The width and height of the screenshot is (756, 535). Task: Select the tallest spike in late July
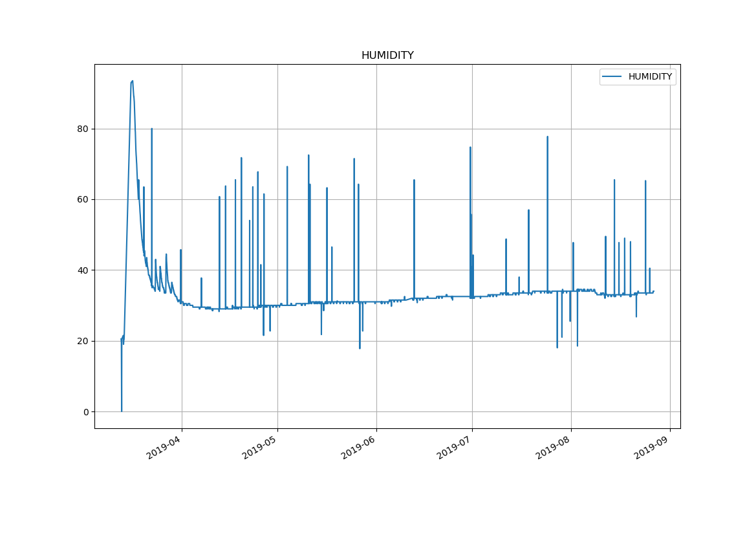pyautogui.click(x=547, y=137)
